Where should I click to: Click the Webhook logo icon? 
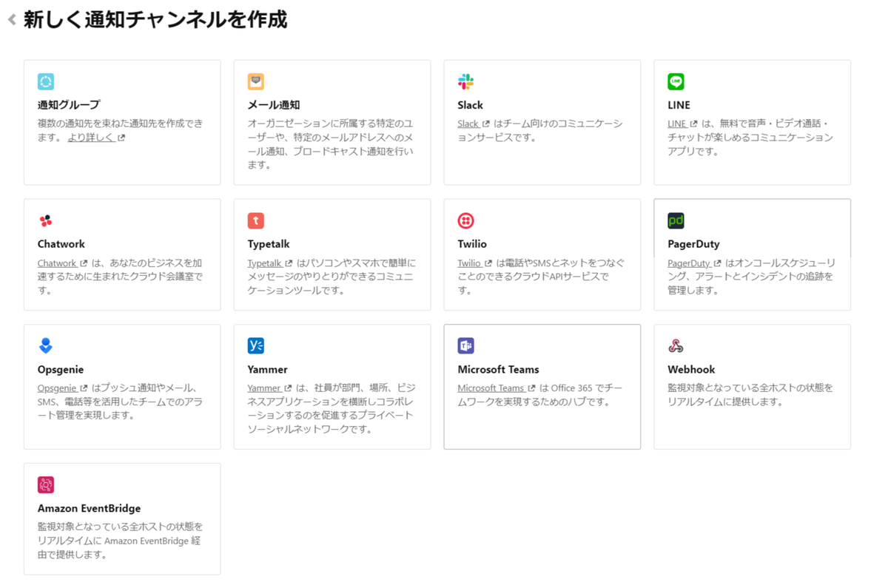coord(676,345)
